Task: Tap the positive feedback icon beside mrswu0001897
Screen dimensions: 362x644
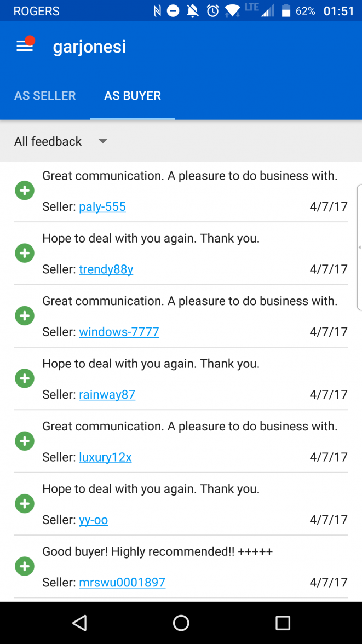Action: [x=24, y=566]
